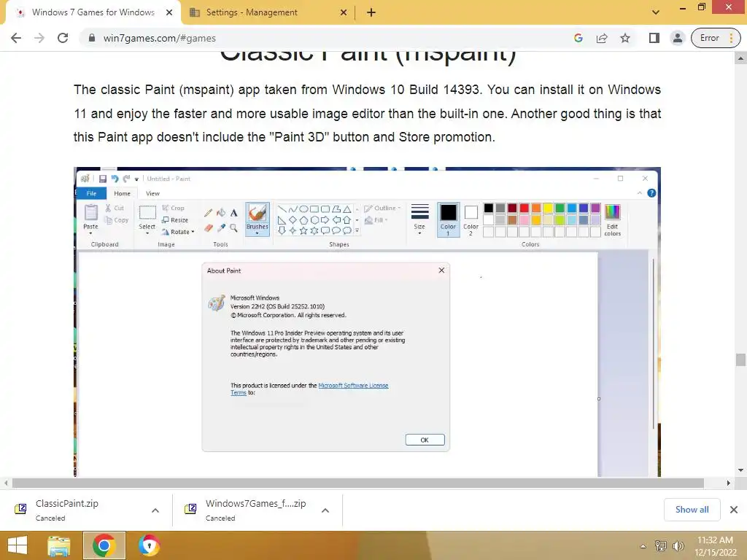747x560 pixels.
Task: Expand options for the ClassicPaint.zip download
Action: (155, 510)
